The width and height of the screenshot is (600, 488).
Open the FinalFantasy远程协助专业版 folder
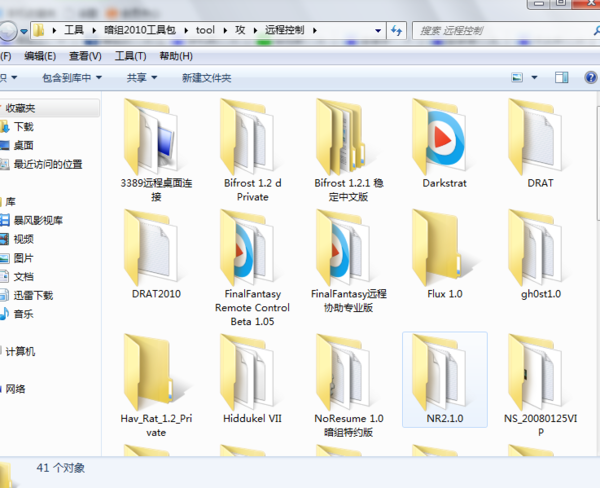pyautogui.click(x=349, y=260)
